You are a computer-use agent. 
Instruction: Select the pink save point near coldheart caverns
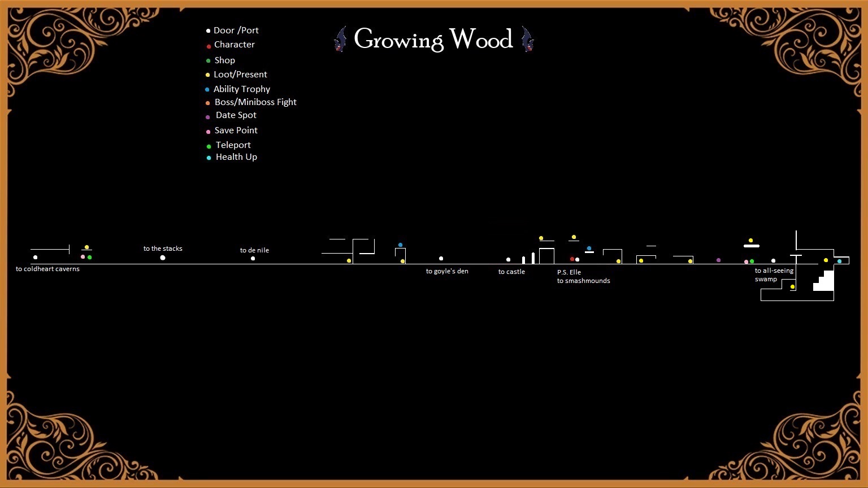pyautogui.click(x=83, y=257)
